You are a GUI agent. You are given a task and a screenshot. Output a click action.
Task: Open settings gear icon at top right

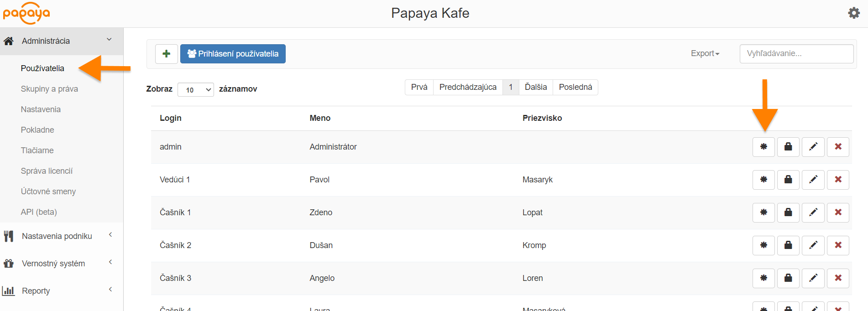854,13
